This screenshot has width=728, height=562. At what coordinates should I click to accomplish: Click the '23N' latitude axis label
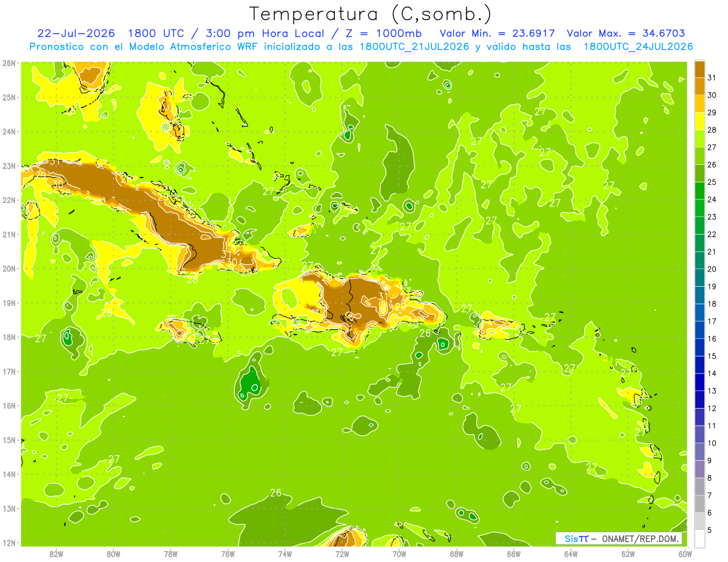[8, 166]
